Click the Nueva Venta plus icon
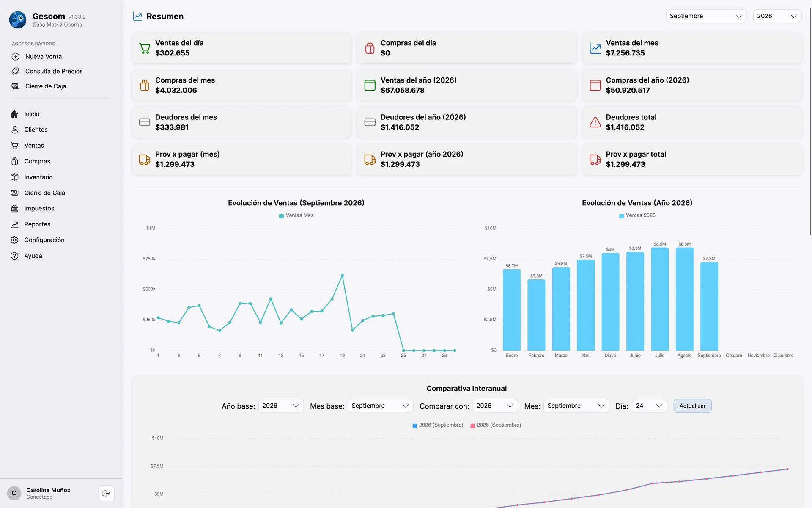The image size is (812, 508). point(15,57)
